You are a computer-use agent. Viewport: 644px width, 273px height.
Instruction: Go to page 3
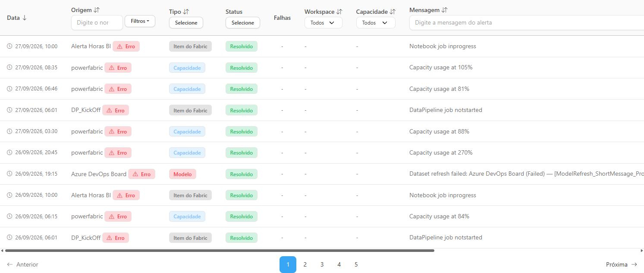coord(322,264)
